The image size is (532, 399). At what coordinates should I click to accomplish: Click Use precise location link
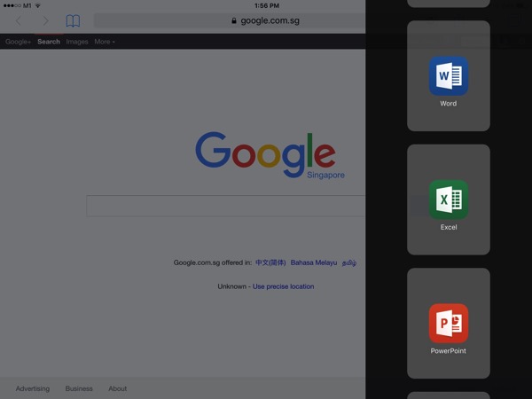pyautogui.click(x=284, y=286)
